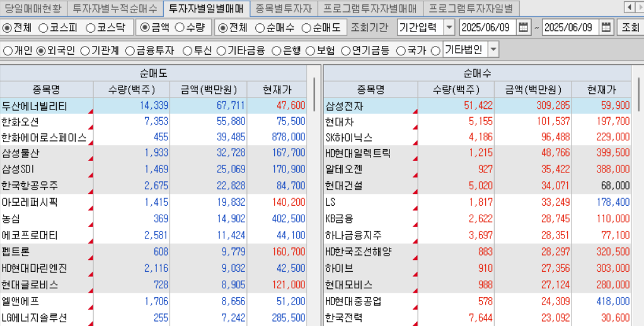
Task: Sort net-buy table by 현재가 header
Action: click(601, 89)
